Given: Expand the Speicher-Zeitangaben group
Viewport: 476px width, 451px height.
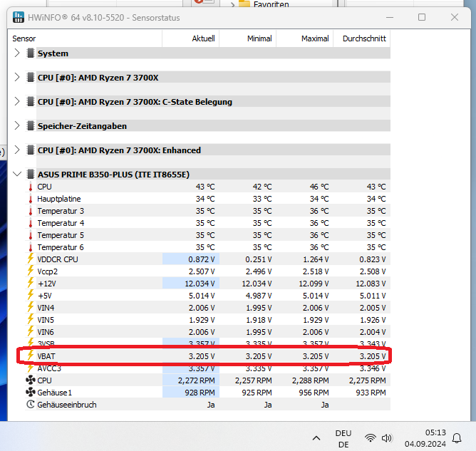Looking at the screenshot, I should 17,125.
